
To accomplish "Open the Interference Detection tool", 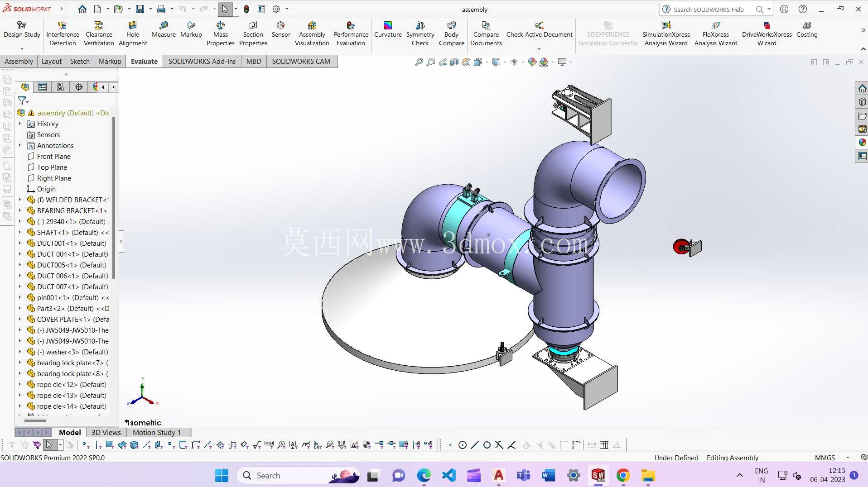I will [63, 34].
